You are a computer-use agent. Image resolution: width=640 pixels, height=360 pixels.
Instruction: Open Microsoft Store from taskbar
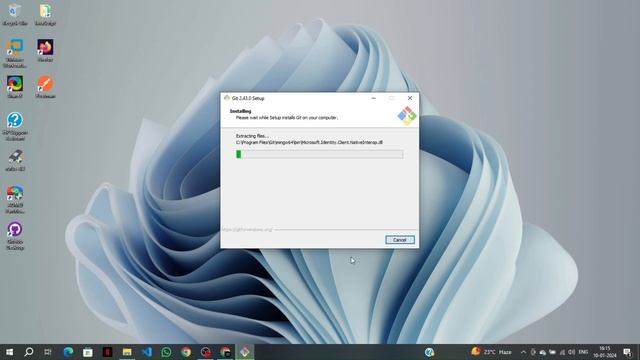[88, 352]
